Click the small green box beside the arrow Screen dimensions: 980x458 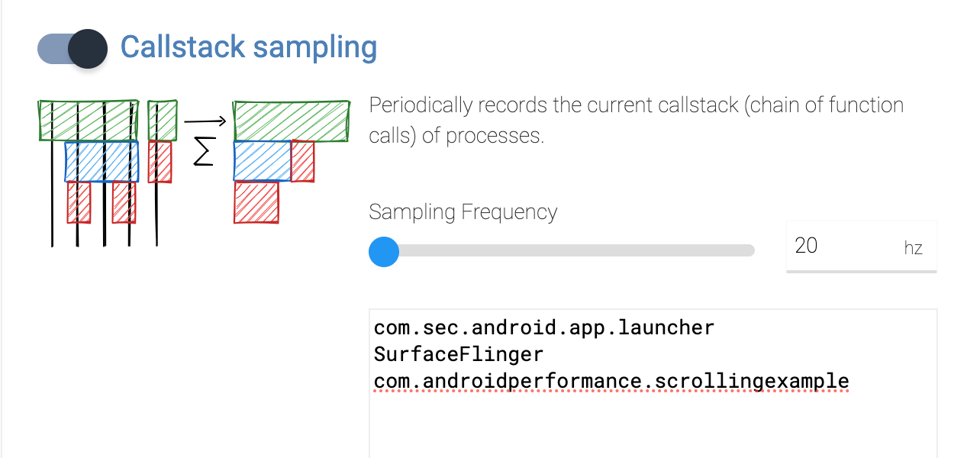tap(163, 121)
